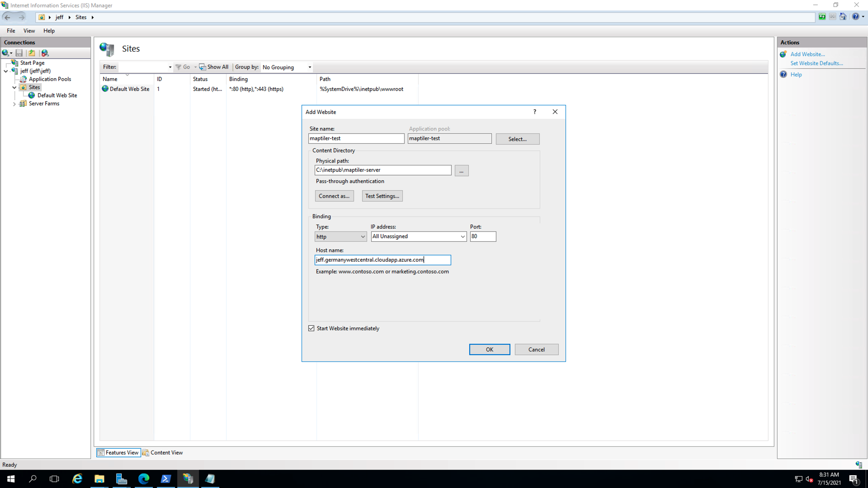868x488 pixels.
Task: Switch to the Content View tab
Action: [163, 453]
